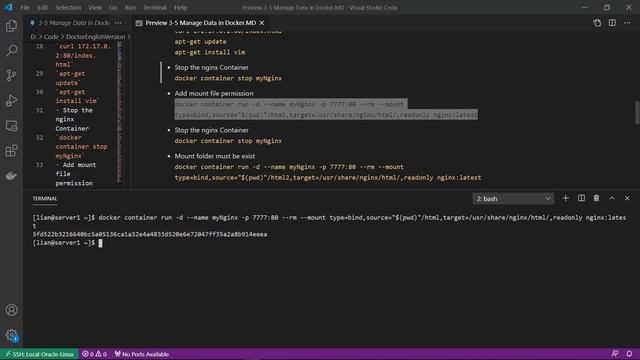Image resolution: width=640 pixels, height=360 pixels.
Task: Close the terminal panel
Action: tap(627, 198)
